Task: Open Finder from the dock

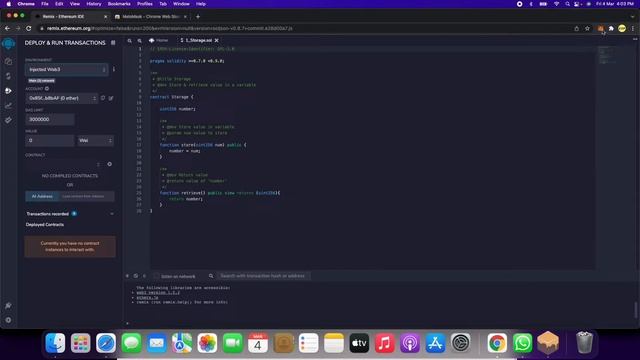Action: [x=55, y=343]
